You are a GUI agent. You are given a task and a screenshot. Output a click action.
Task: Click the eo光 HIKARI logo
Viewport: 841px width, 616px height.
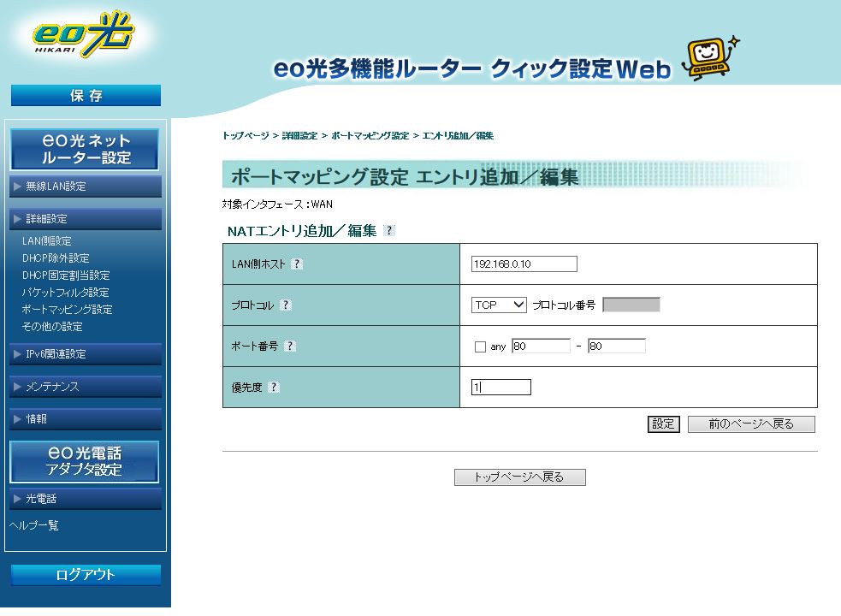coord(84,34)
